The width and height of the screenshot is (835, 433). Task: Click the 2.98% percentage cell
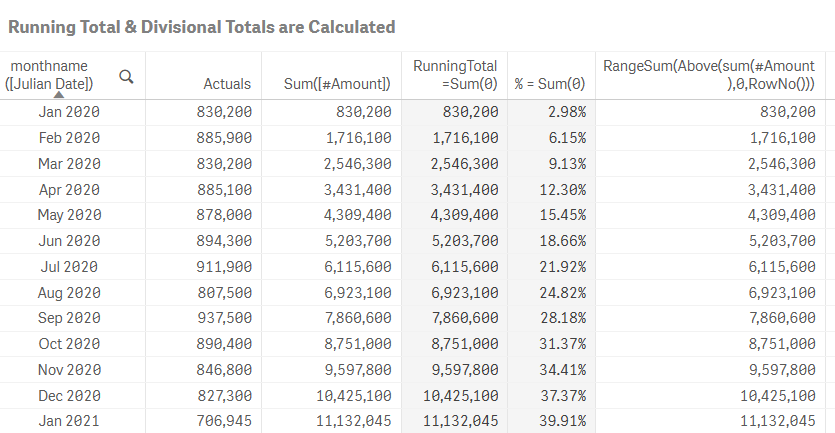coord(566,112)
